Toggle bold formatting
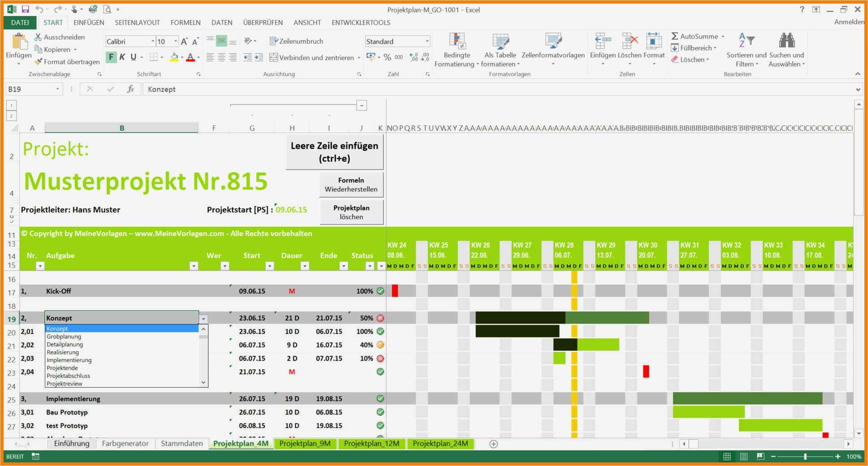Viewport: 868px width, 466px height. [110, 57]
